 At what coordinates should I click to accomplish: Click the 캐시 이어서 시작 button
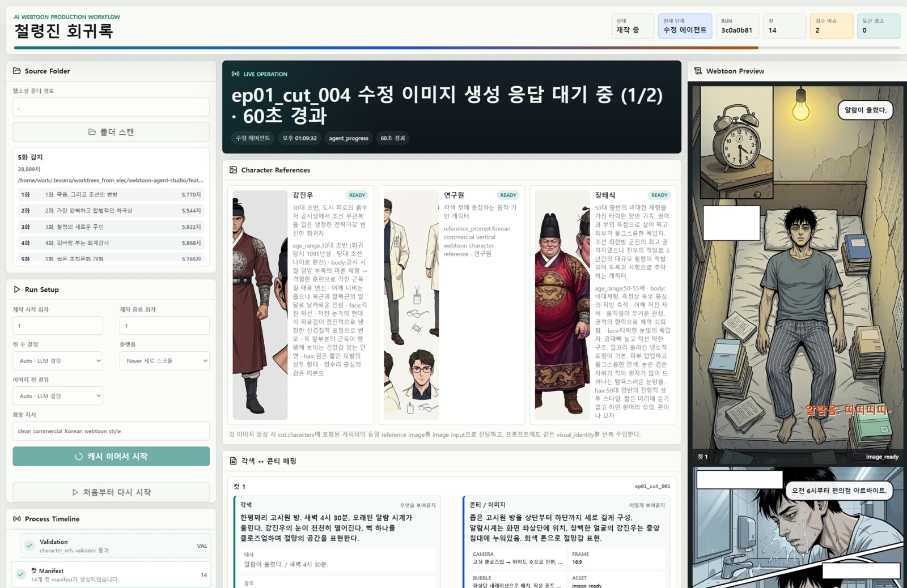[111, 457]
